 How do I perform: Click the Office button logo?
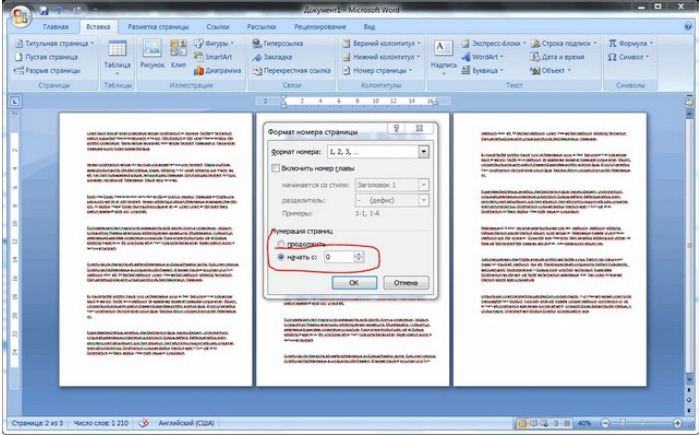point(21,16)
